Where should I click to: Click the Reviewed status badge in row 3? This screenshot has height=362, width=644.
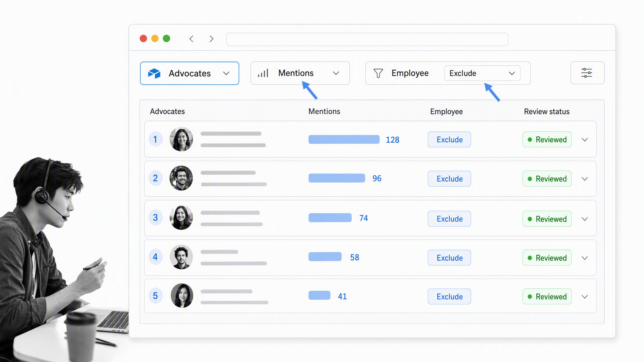(547, 219)
